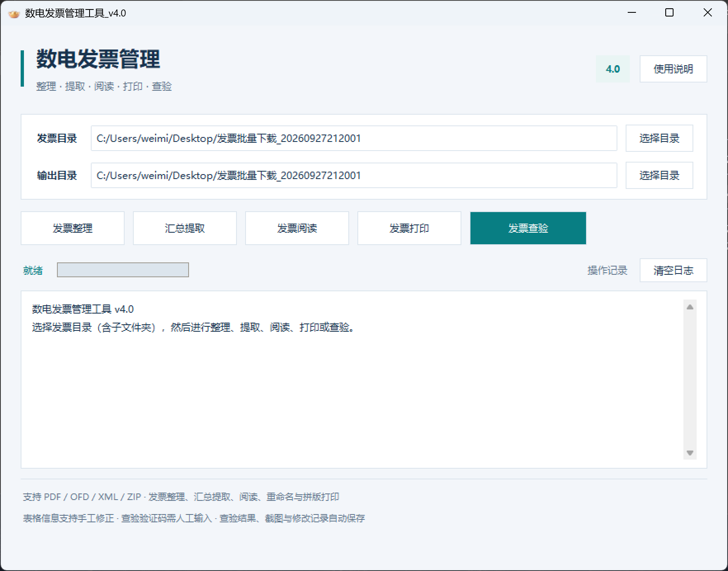Click subtitle 整理 · 提取 · 阅读 · 打印 · 查验
The image size is (728, 571).
(x=104, y=86)
